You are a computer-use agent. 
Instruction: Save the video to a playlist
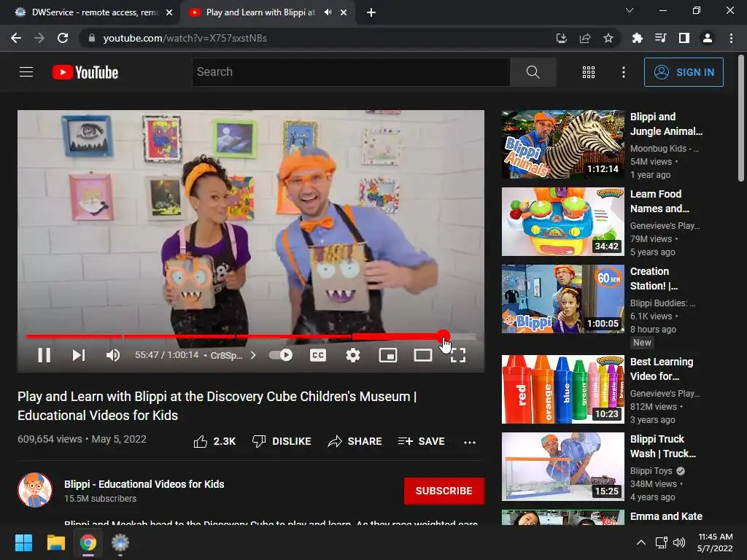[422, 441]
